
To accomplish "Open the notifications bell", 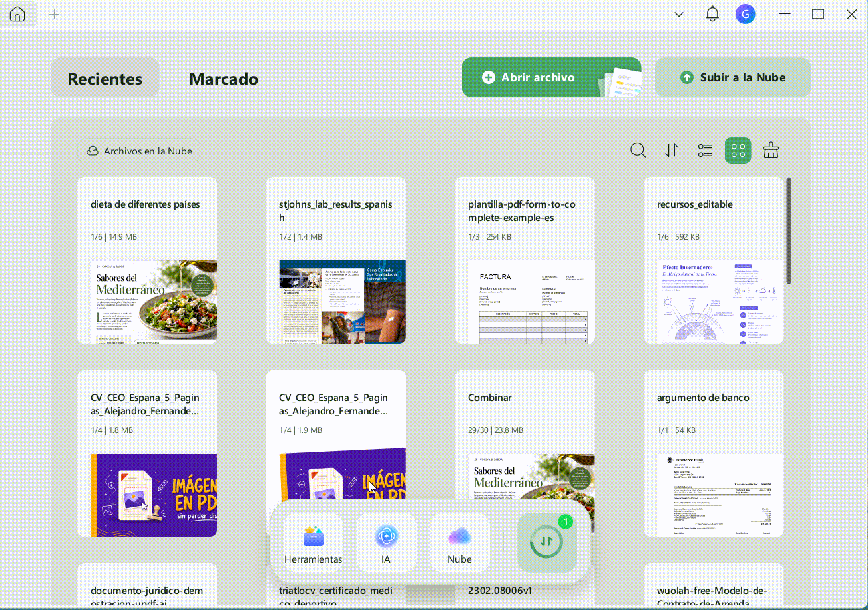I will pos(712,14).
